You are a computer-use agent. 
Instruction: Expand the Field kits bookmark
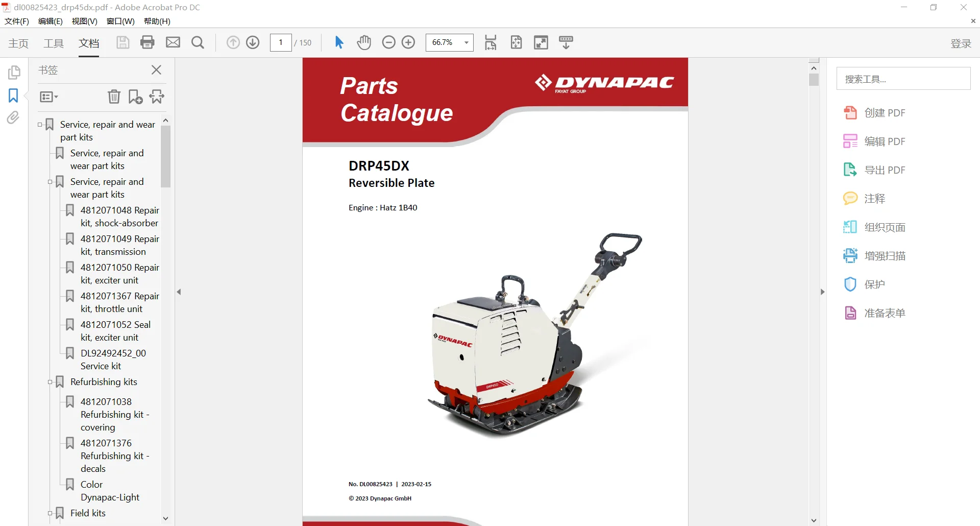[x=50, y=513]
